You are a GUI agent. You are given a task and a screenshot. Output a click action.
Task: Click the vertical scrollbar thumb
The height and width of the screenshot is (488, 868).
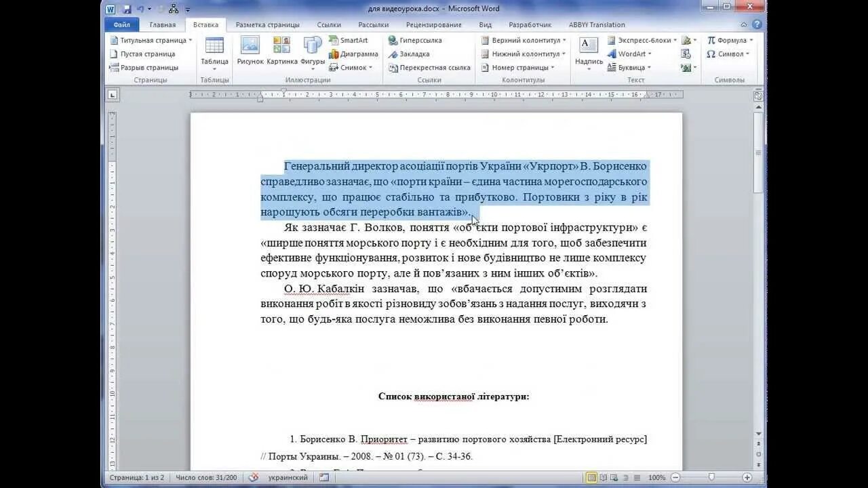[758, 152]
